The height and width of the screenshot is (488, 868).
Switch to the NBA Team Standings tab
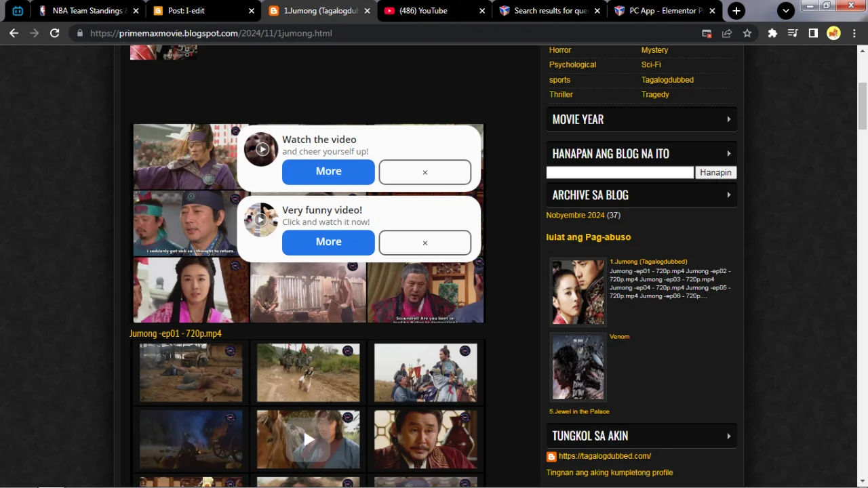point(88,11)
